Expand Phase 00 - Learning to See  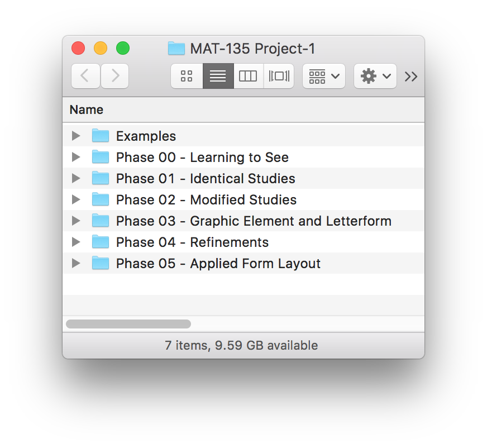pyautogui.click(x=77, y=157)
